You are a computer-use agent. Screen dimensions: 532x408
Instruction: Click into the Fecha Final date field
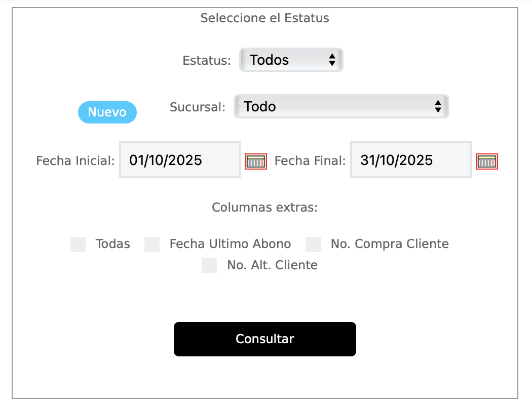[411, 160]
